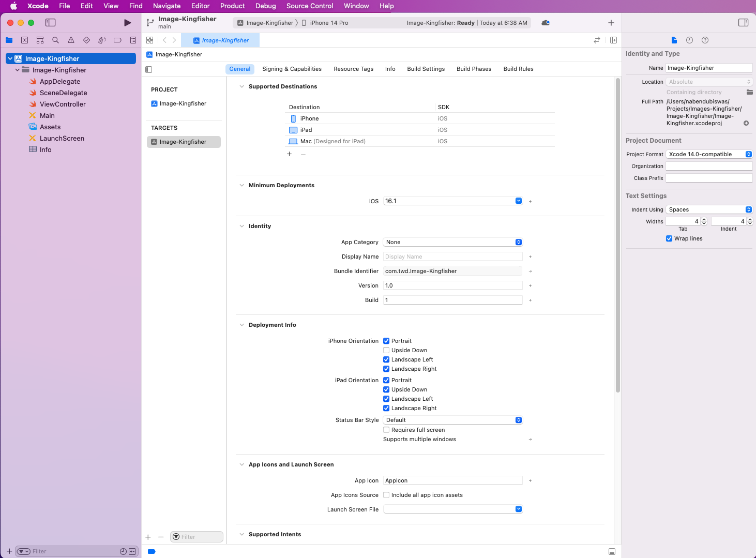Uncheck iPad Portrait orientation

coord(386,380)
